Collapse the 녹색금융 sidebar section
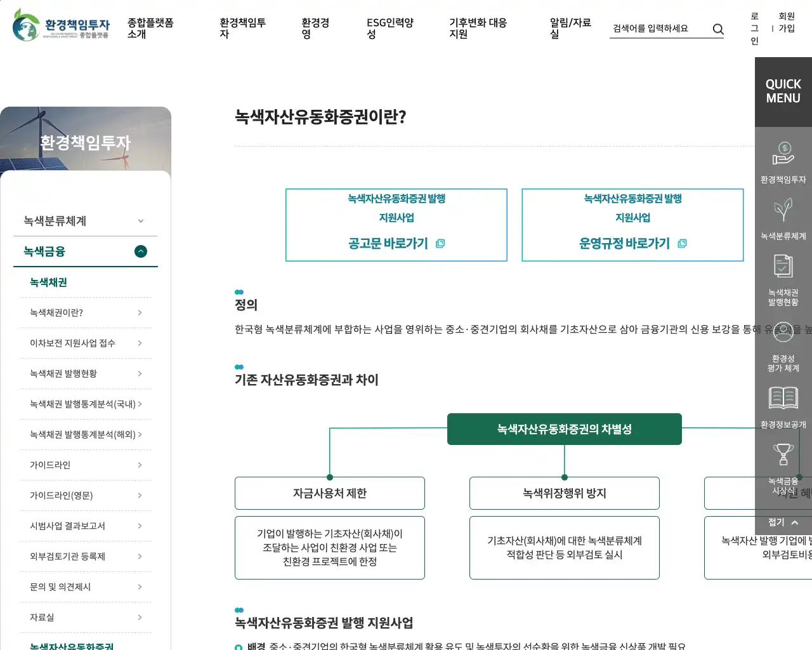Image resolution: width=812 pixels, height=650 pixels. pos(141,251)
